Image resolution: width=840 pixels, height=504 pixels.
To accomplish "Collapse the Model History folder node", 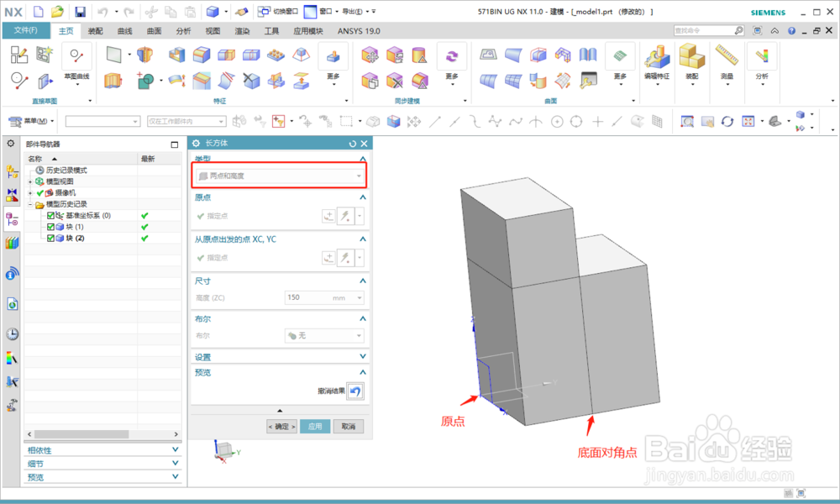I will pos(30,205).
